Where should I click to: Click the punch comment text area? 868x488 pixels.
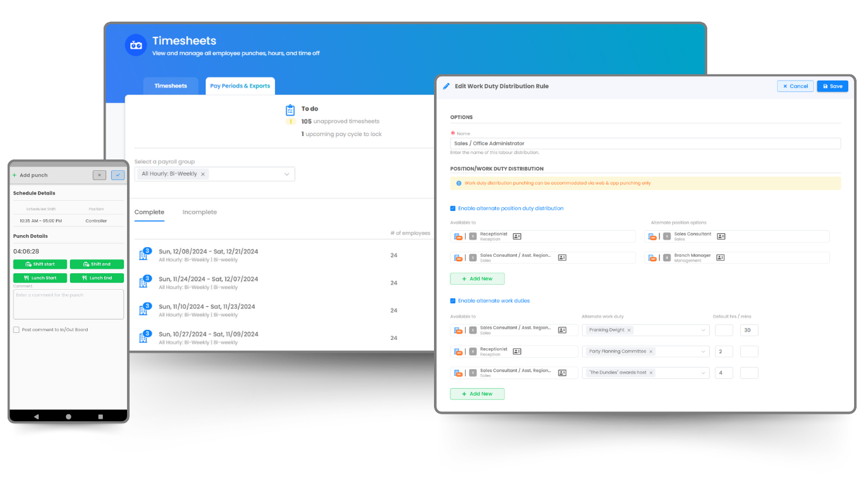tap(69, 304)
